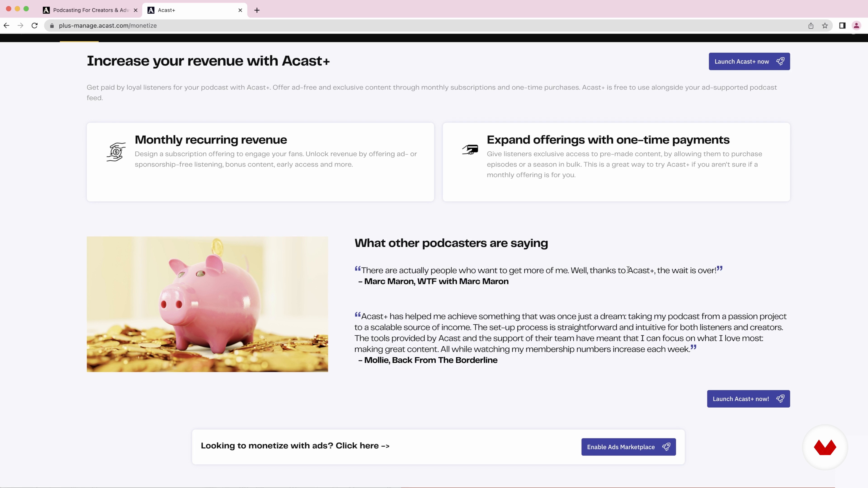Click Looking to monetize with ads text

[x=295, y=446]
